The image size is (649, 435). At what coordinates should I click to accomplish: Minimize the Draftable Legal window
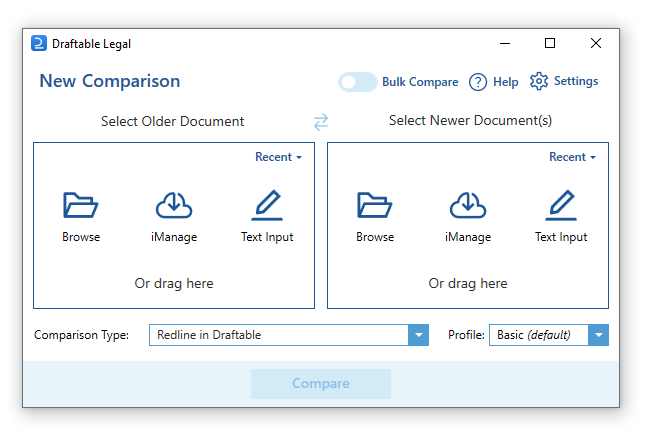[505, 43]
